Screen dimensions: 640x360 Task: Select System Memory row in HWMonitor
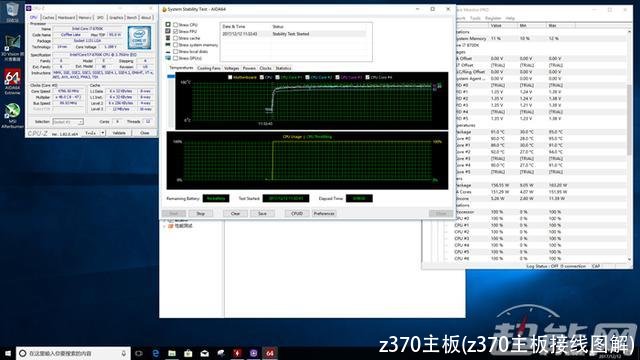(541, 38)
